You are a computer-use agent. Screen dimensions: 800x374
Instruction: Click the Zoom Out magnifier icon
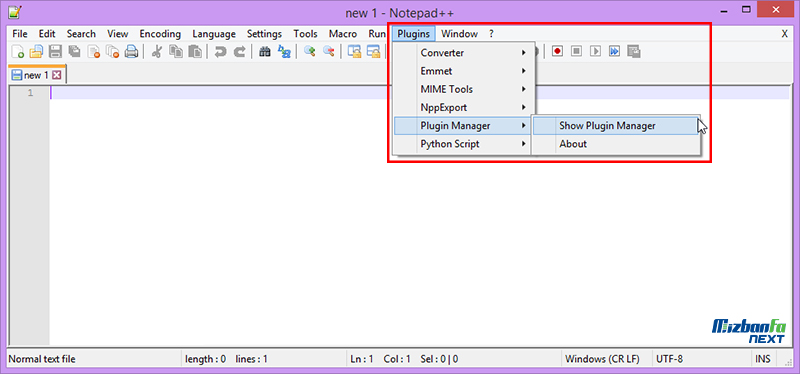coord(329,51)
